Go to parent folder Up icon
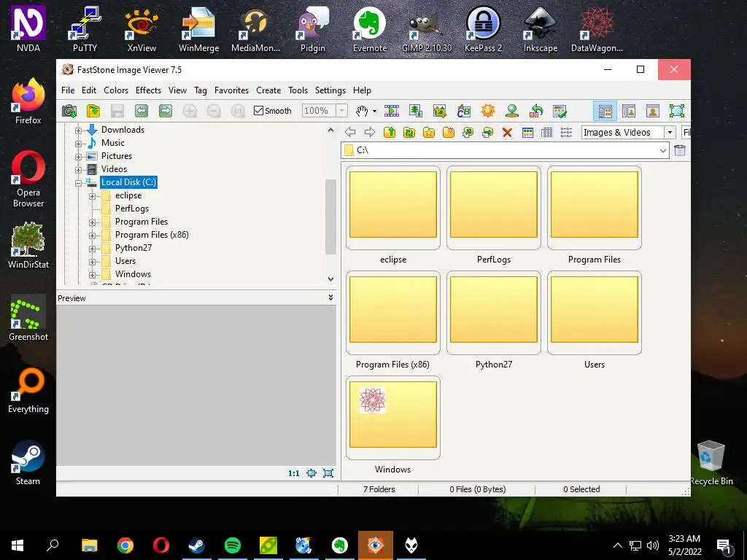Viewport: 747px width, 560px height. (x=390, y=133)
